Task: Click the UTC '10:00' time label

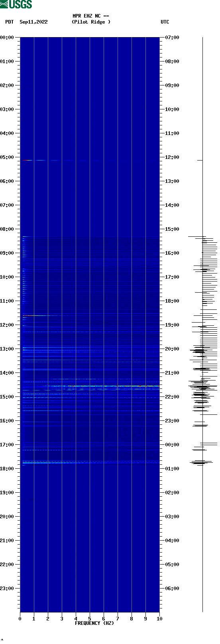Action: (172, 109)
